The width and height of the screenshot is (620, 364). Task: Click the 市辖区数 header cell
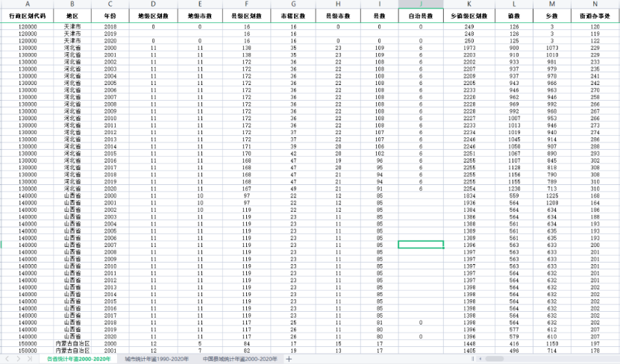click(x=293, y=16)
